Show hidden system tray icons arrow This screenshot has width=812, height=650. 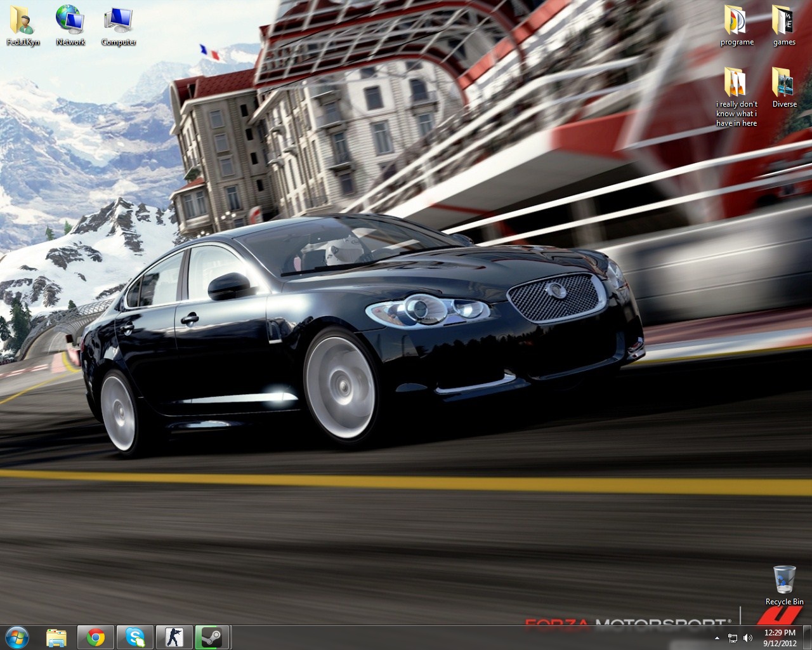pos(717,638)
